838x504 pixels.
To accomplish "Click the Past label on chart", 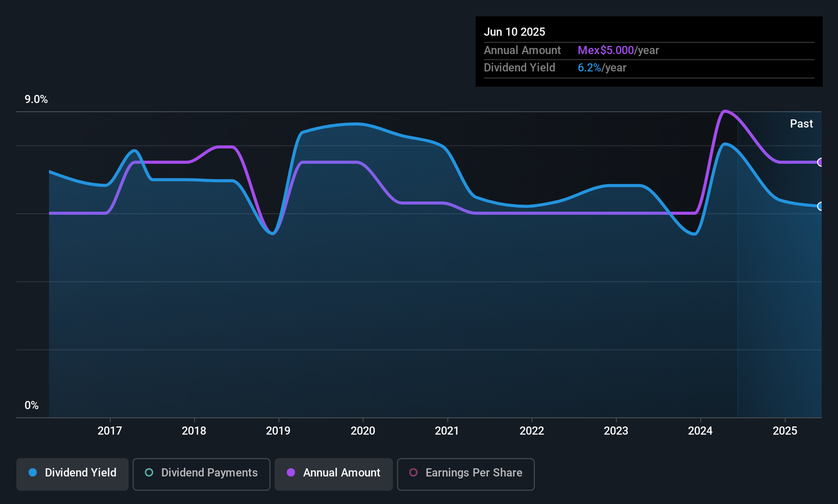I will 801,123.
